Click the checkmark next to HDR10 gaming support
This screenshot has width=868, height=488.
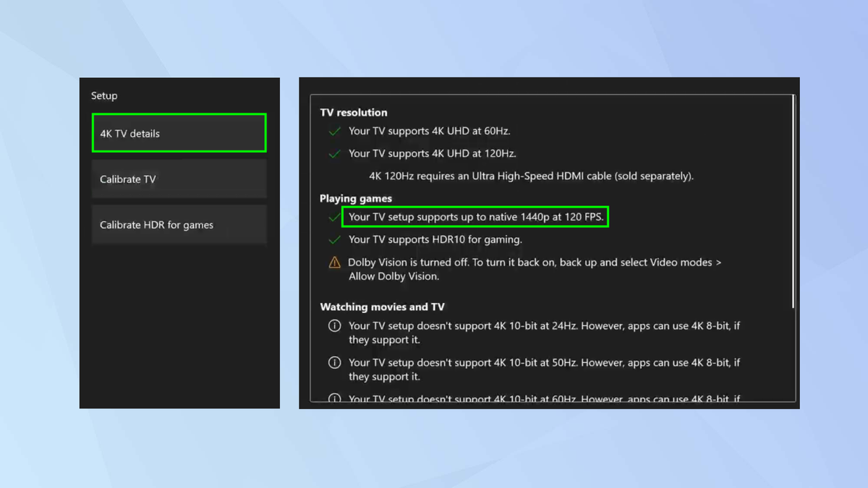(x=333, y=239)
